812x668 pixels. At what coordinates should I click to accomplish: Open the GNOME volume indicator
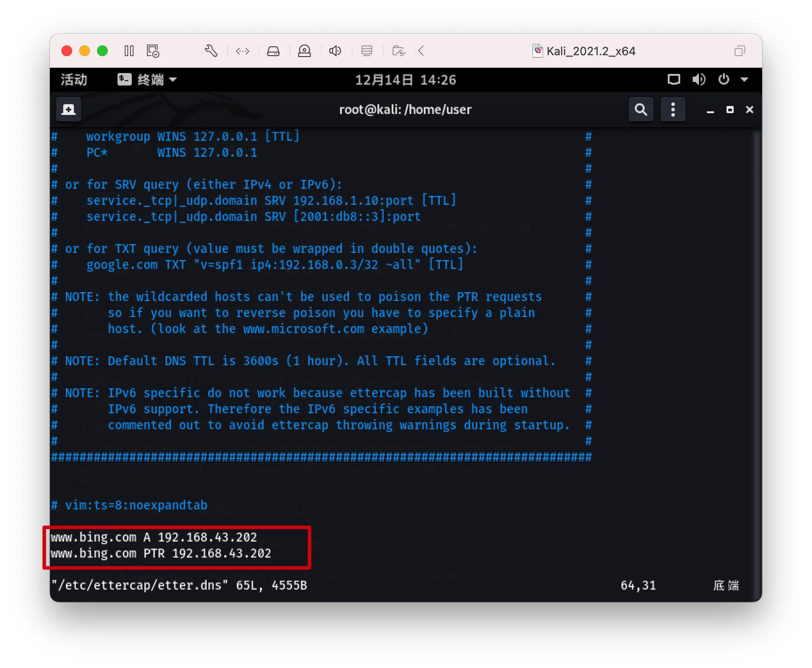point(698,80)
